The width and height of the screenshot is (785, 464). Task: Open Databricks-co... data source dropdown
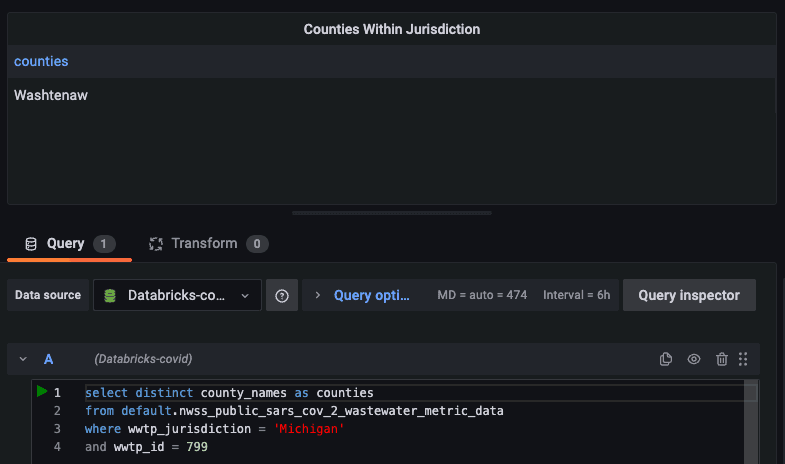[177, 295]
